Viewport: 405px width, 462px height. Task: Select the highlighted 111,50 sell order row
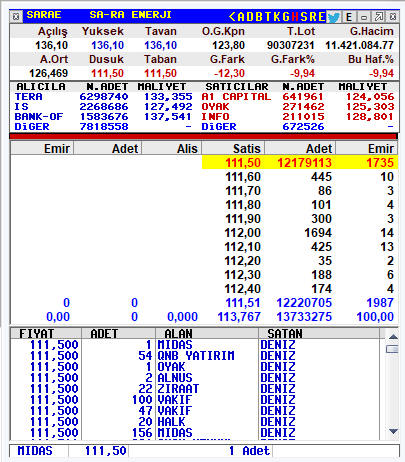click(x=300, y=162)
